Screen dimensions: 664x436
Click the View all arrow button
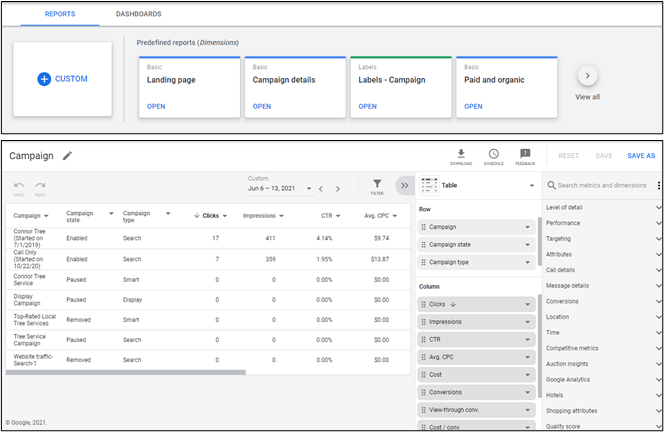587,76
